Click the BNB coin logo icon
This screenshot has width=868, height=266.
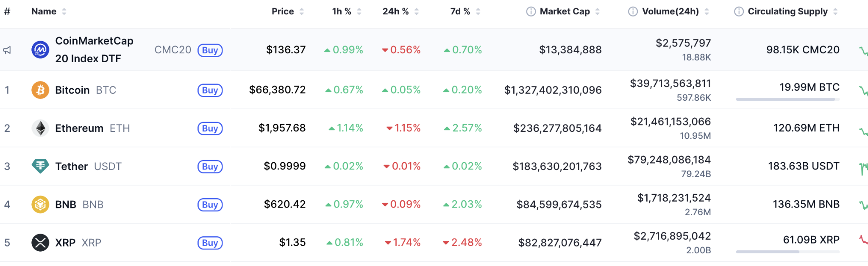coord(40,205)
